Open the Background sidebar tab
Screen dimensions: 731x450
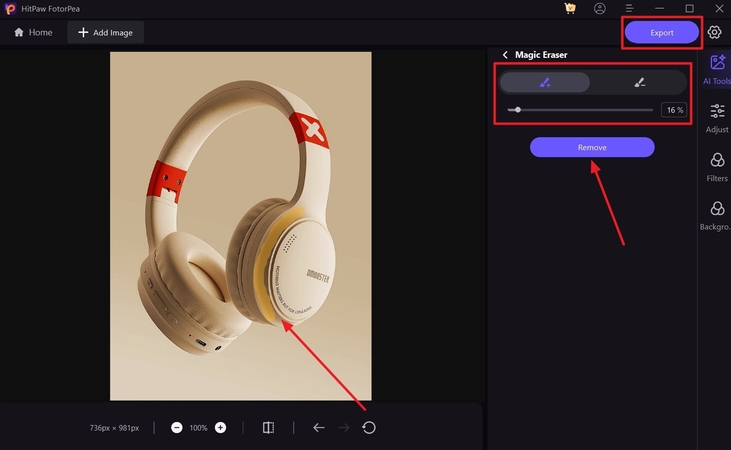tap(716, 216)
